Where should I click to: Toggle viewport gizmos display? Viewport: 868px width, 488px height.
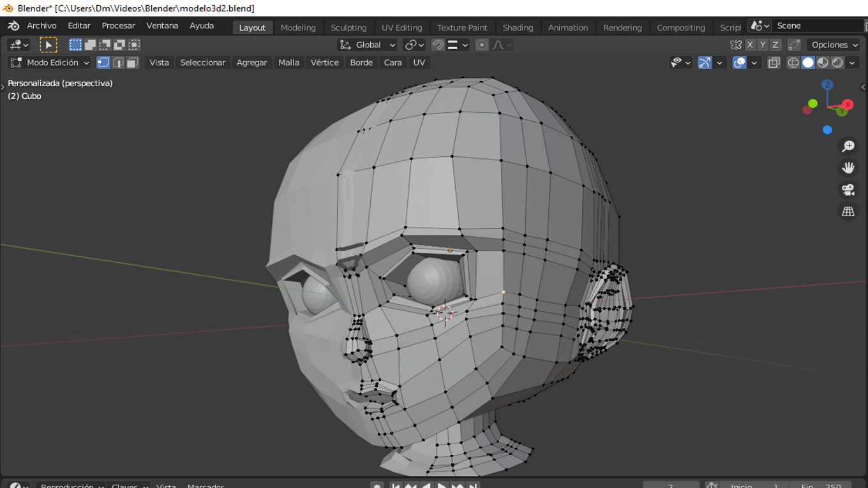(705, 63)
